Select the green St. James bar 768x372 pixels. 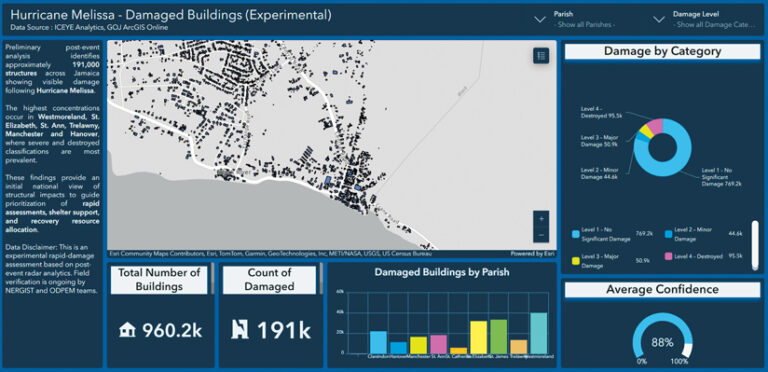499,336
